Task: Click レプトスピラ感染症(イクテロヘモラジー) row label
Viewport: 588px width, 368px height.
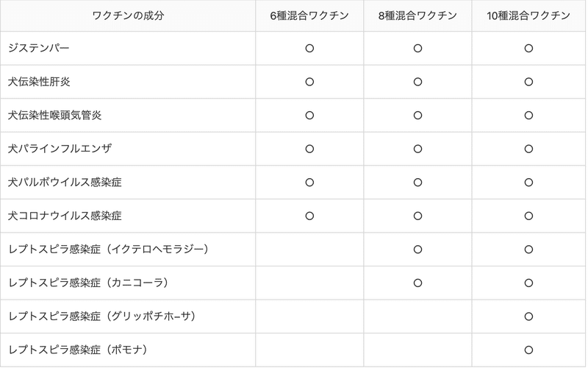Action: (x=109, y=250)
